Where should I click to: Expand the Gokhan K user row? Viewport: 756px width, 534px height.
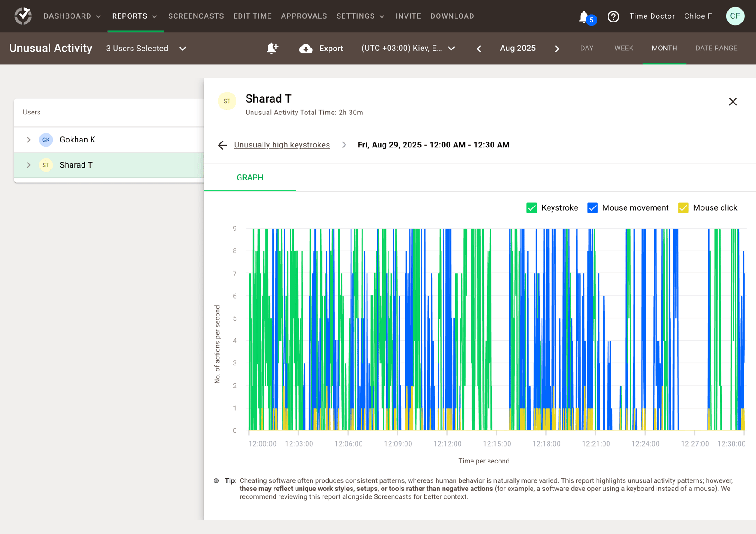click(29, 140)
